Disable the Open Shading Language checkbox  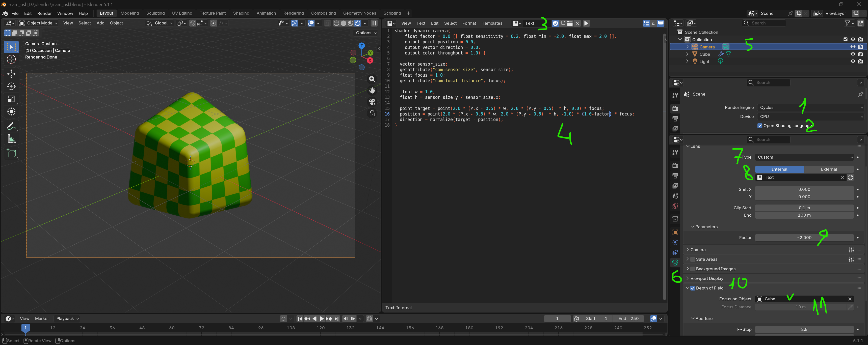pos(759,126)
